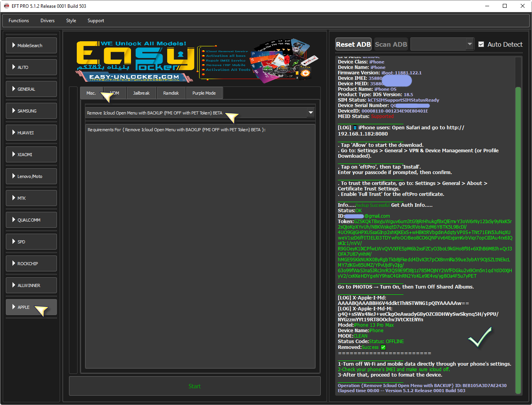Expand the ALLWINNER sidebar section

(32, 285)
